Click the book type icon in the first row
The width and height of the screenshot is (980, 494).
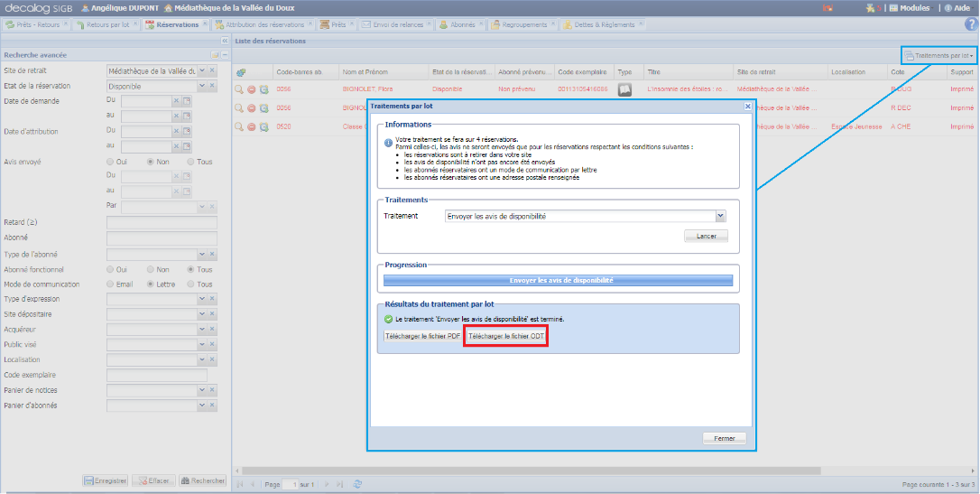[x=624, y=89]
